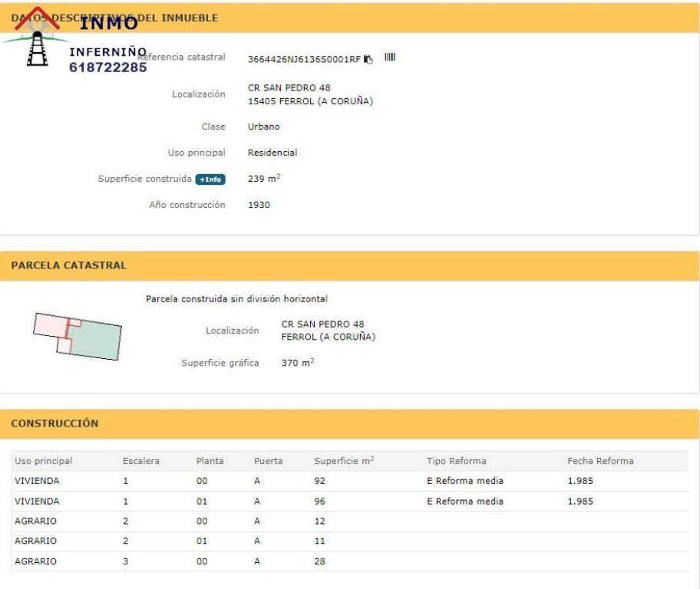The width and height of the screenshot is (700, 589).
Task: Click '15405 FERROL (A CORUÑA)' postal line
Action: 310,101
